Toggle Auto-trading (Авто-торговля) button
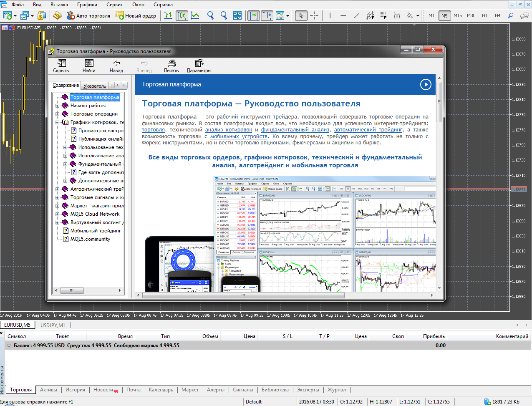532x406 pixels. tap(88, 16)
